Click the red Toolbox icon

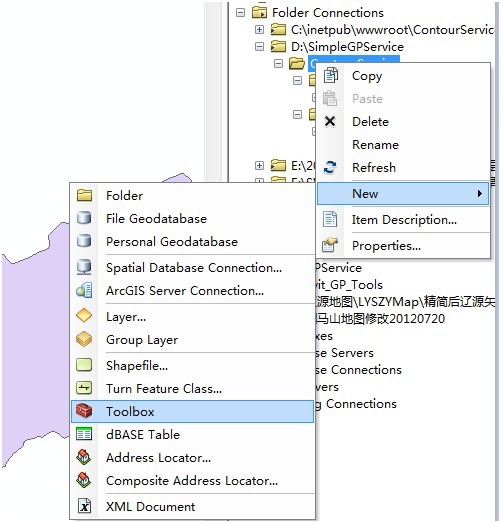tap(84, 411)
